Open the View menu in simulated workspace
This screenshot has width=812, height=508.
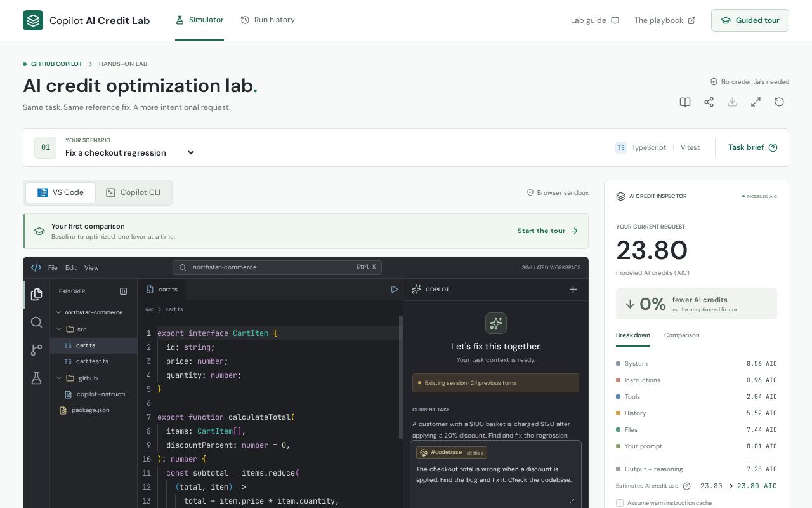(x=91, y=268)
